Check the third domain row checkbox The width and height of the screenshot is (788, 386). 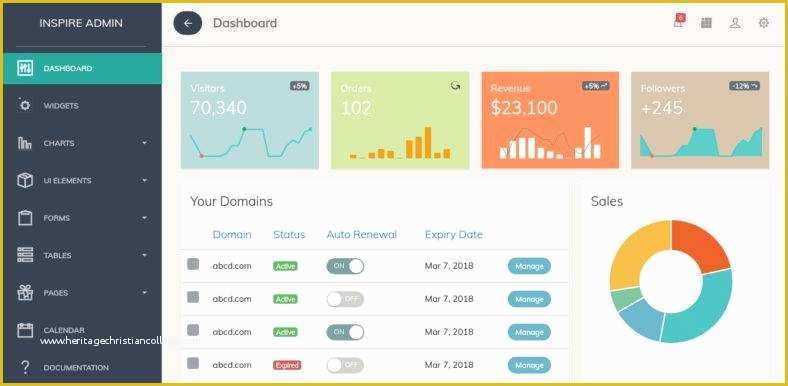pos(193,330)
